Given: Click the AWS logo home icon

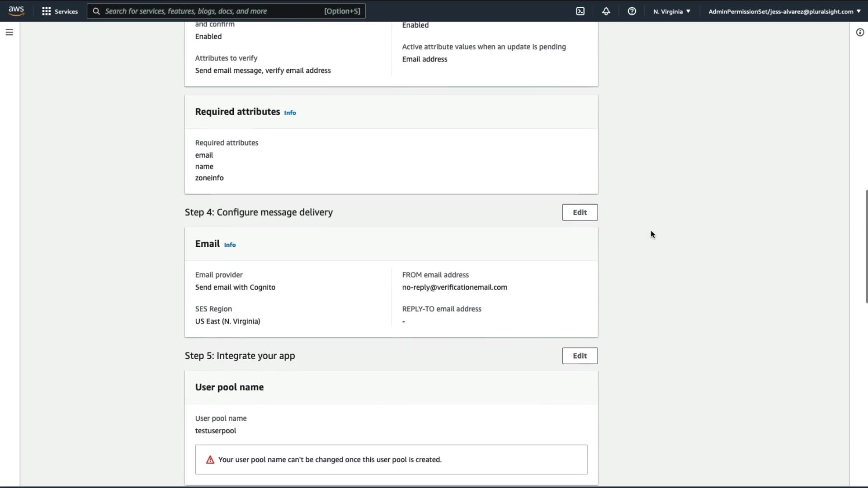Looking at the screenshot, I should click(16, 11).
